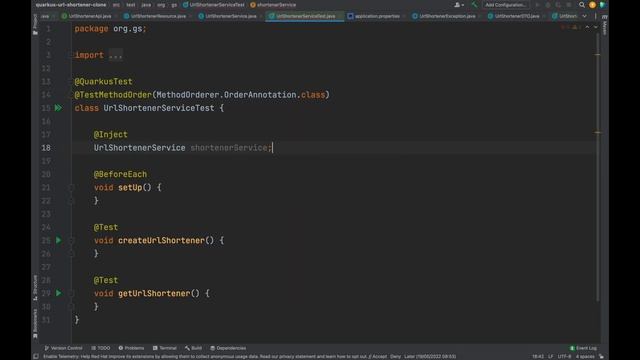Toggle tool window quick-access icon in status bar

point(36,356)
